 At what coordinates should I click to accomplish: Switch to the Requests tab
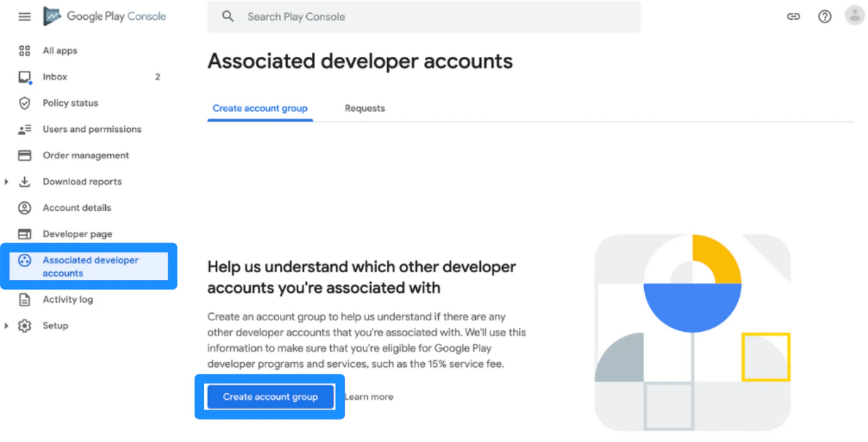point(364,108)
